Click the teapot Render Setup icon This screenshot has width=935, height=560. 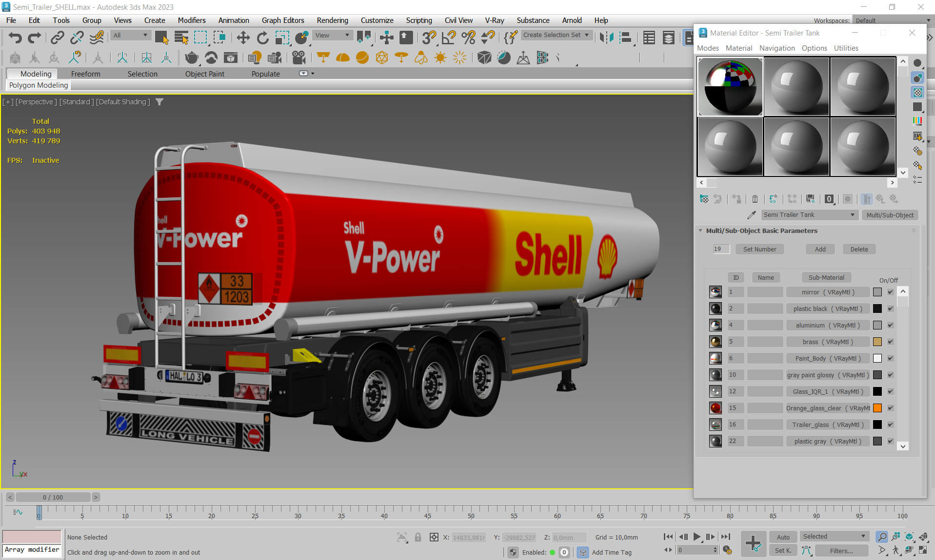pos(191,58)
